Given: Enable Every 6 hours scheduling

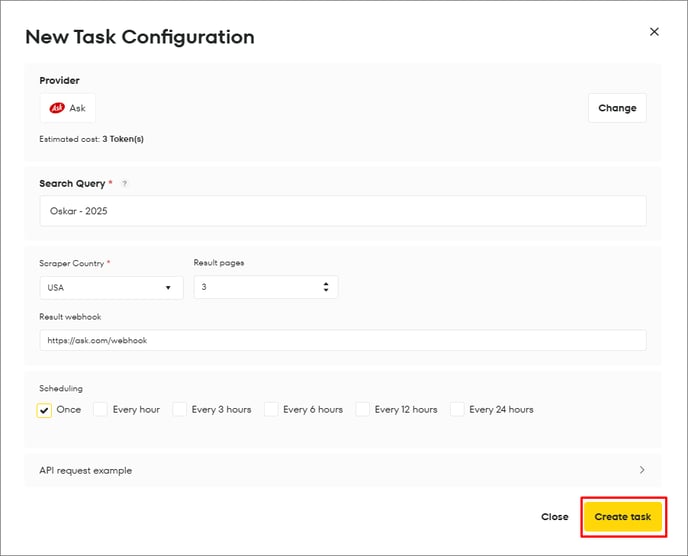Looking at the screenshot, I should coord(271,409).
